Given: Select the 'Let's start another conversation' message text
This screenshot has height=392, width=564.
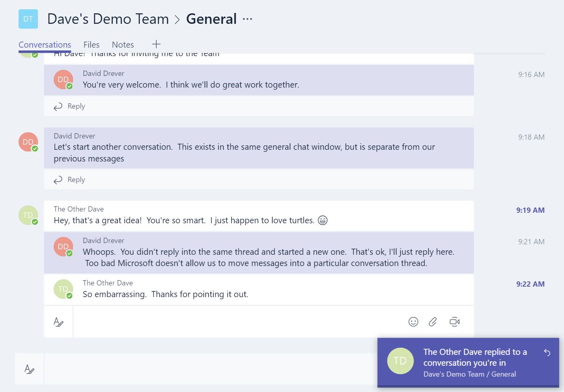Looking at the screenshot, I should 244,153.
